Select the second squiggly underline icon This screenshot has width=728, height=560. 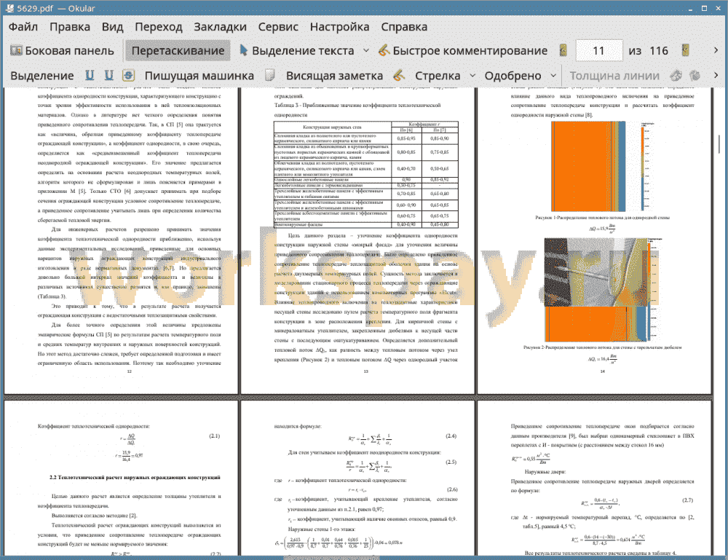[108, 75]
